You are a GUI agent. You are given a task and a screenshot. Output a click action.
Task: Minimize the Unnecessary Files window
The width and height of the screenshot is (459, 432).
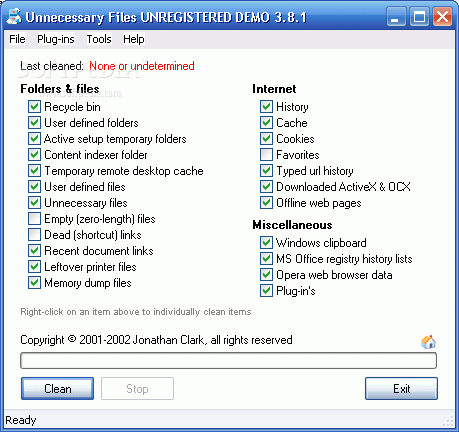point(396,17)
